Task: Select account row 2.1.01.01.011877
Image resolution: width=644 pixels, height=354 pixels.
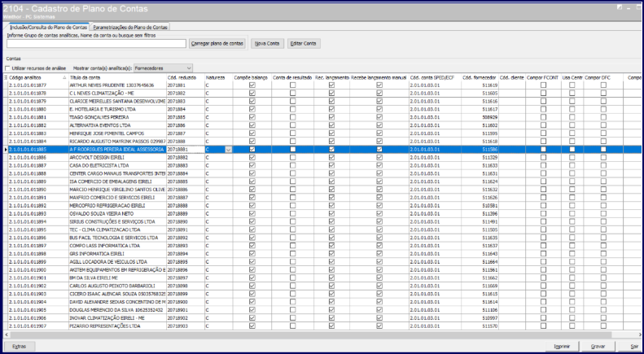Action: pyautogui.click(x=38, y=85)
